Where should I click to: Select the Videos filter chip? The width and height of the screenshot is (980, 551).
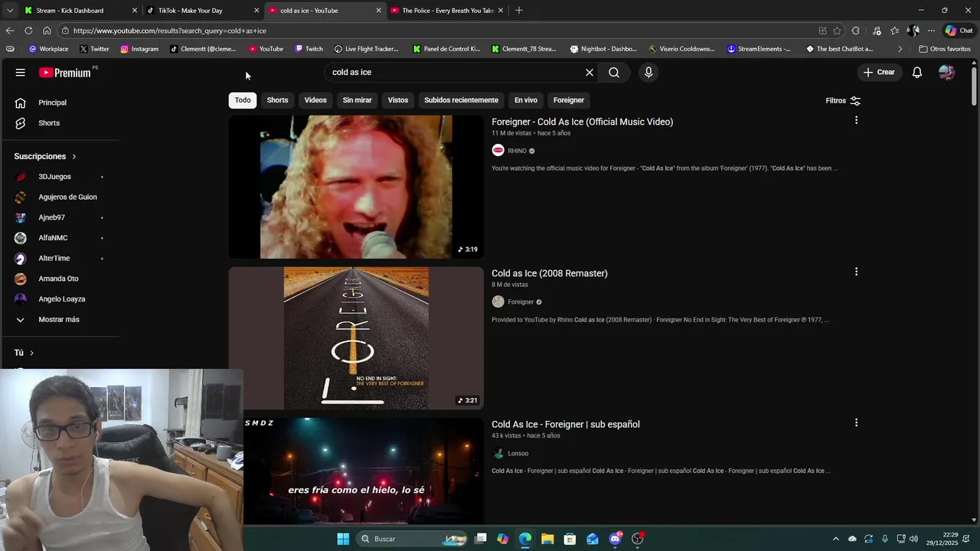[315, 100]
